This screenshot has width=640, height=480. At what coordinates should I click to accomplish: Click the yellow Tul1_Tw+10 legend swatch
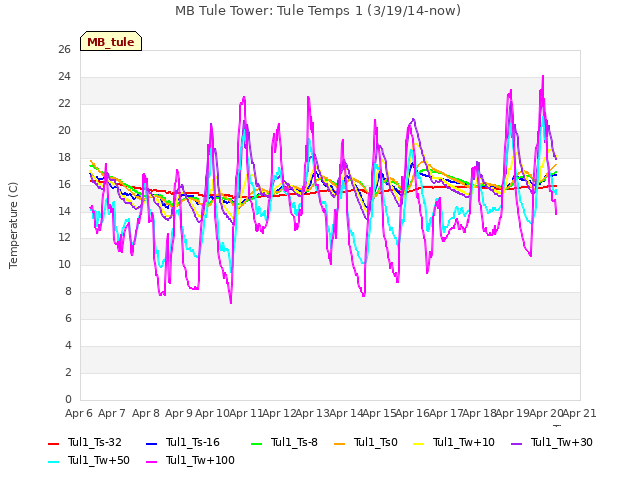coord(419,444)
